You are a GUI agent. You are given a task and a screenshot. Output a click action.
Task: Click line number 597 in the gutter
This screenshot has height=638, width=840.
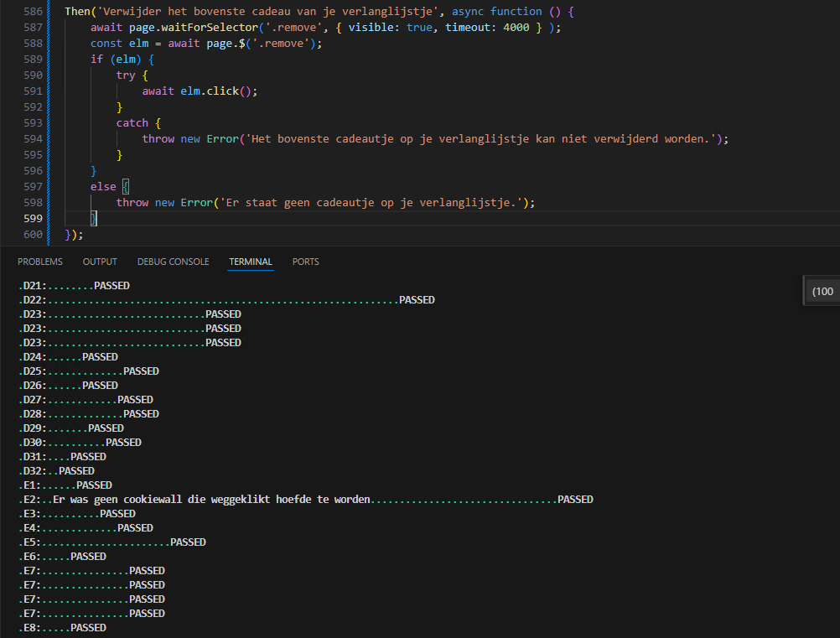pos(33,186)
